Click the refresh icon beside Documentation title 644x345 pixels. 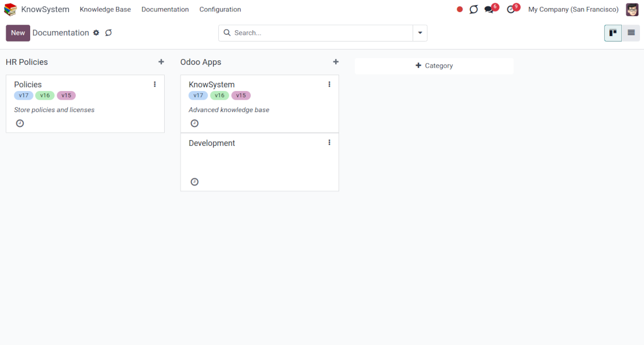108,33
